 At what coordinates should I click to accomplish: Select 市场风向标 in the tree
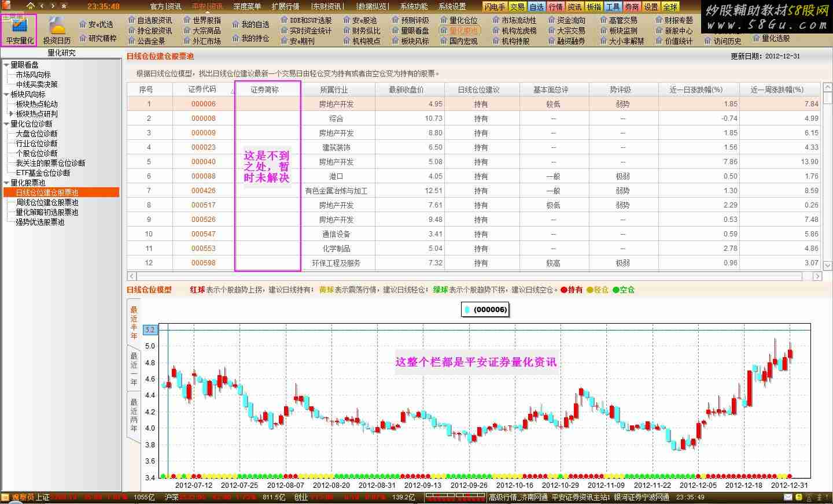(33, 75)
